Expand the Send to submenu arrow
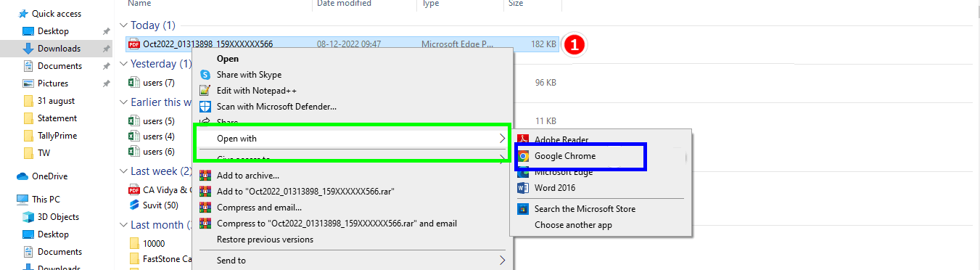Image resolution: width=980 pixels, height=270 pixels. point(501,261)
